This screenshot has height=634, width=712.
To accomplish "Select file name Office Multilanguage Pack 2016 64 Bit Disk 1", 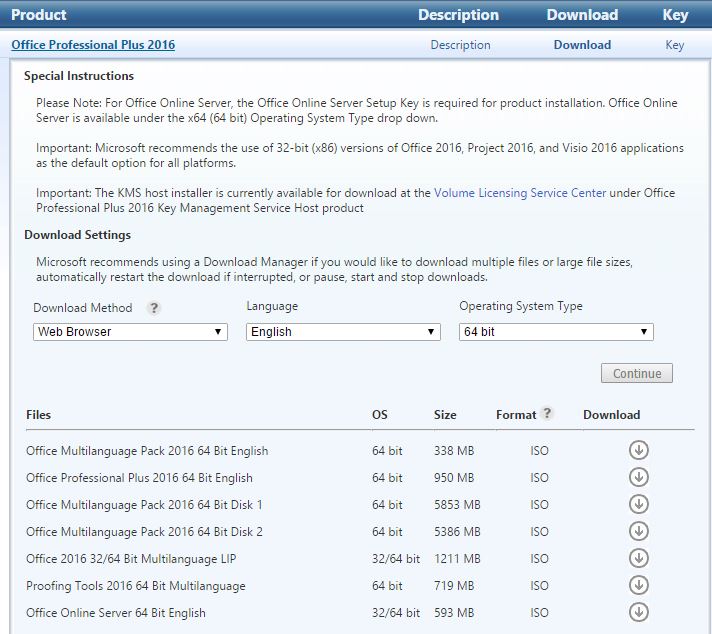I will 144,505.
